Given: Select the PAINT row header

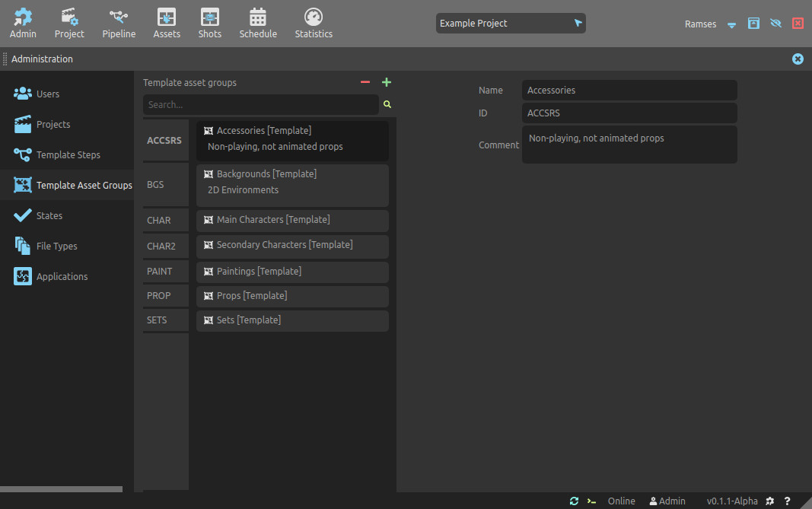Looking at the screenshot, I should click(x=166, y=272).
